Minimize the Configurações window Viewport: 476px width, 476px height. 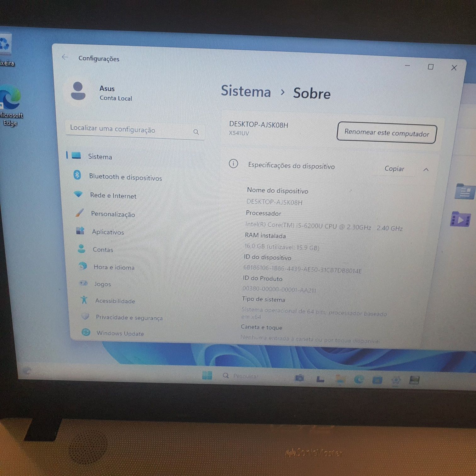407,65
